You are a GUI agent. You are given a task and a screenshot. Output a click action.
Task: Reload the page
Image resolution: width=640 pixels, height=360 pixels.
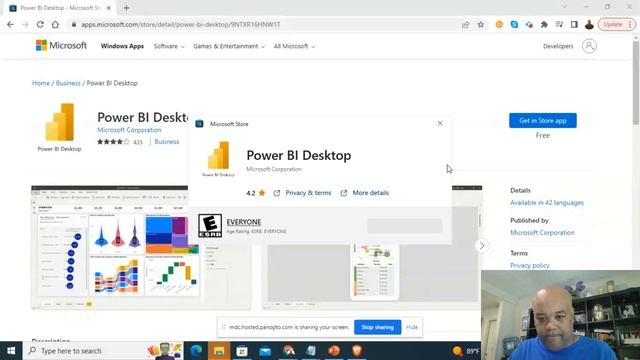point(40,24)
